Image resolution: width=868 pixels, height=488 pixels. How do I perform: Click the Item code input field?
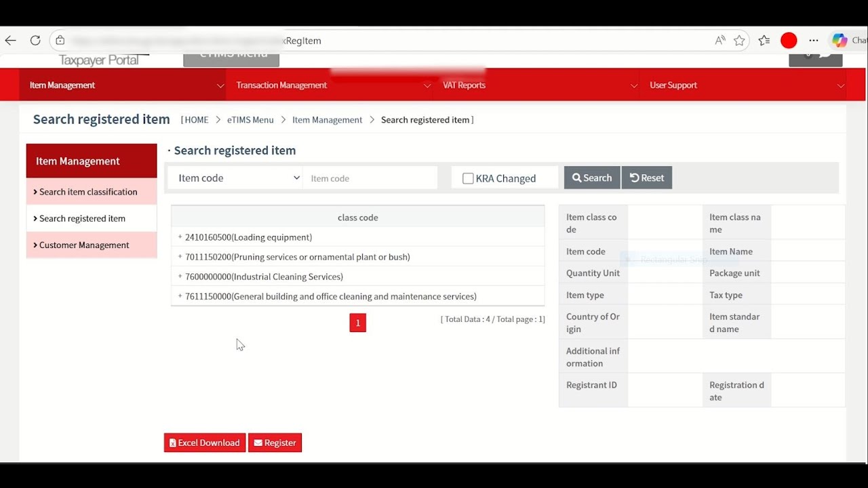[370, 178]
